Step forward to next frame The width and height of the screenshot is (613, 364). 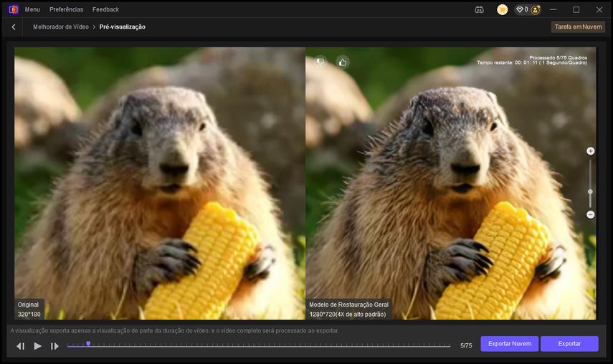pyautogui.click(x=54, y=346)
